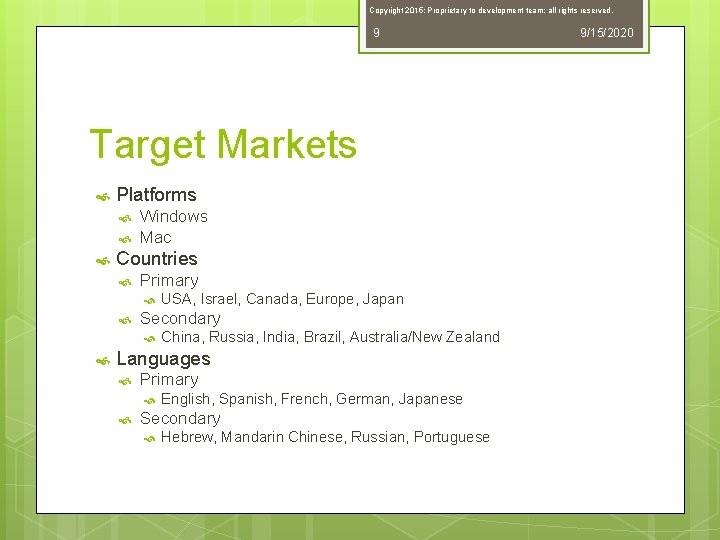This screenshot has width=720, height=540.
Task: Click the China, Russia, India line
Action: 330,338
